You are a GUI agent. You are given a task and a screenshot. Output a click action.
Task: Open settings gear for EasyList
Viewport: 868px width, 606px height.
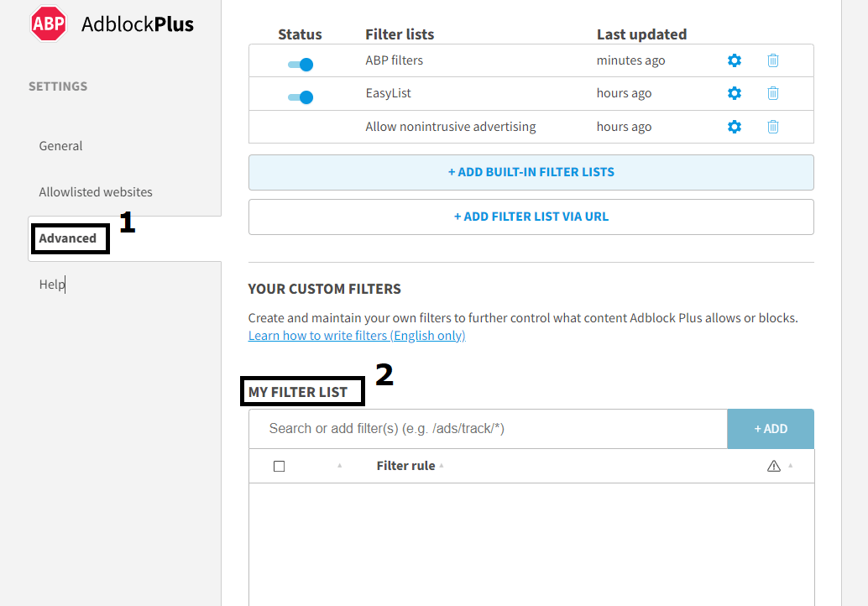pos(734,93)
